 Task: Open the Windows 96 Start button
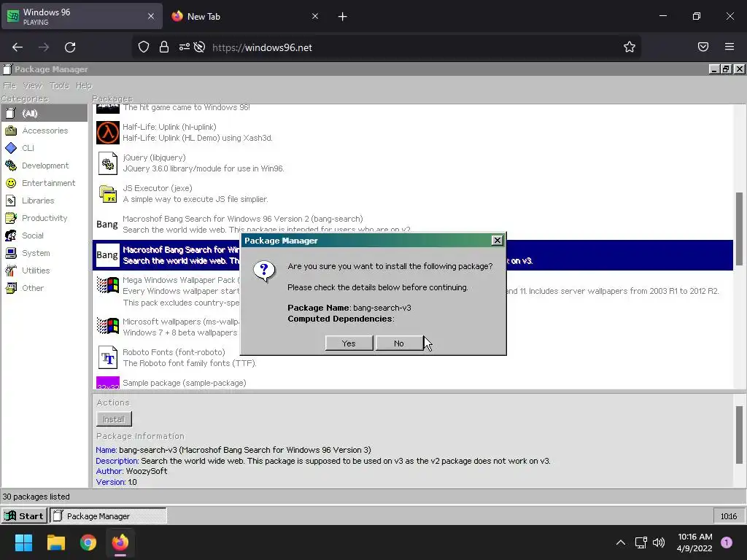coord(24,516)
